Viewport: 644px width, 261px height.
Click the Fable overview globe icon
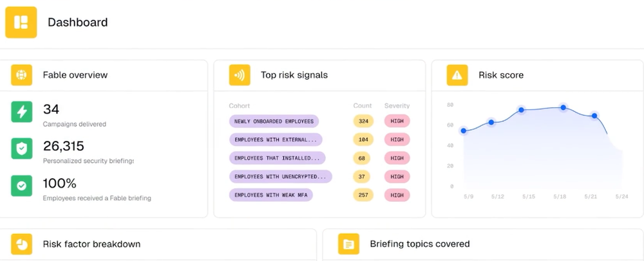click(22, 75)
